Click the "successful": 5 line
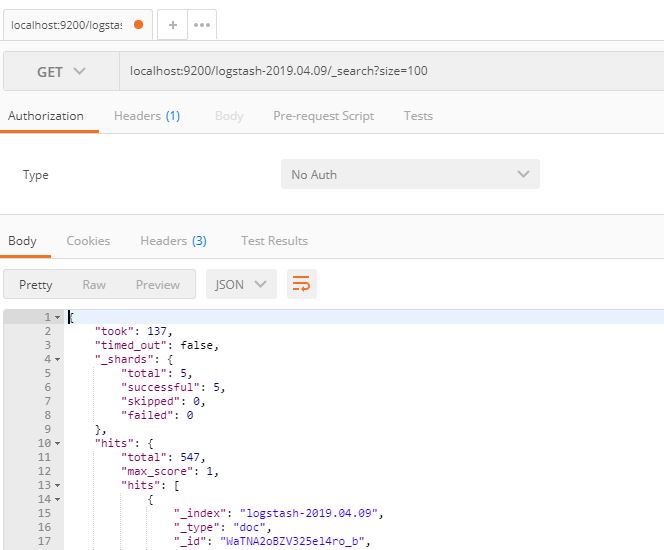The height and width of the screenshot is (550, 664). coord(173,387)
